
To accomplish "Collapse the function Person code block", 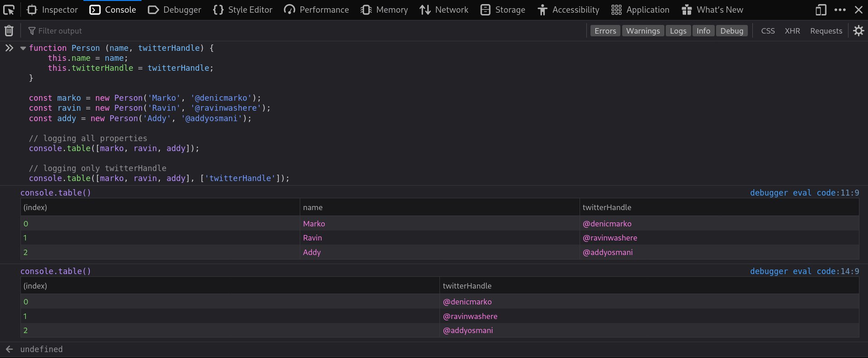I will click(x=23, y=48).
